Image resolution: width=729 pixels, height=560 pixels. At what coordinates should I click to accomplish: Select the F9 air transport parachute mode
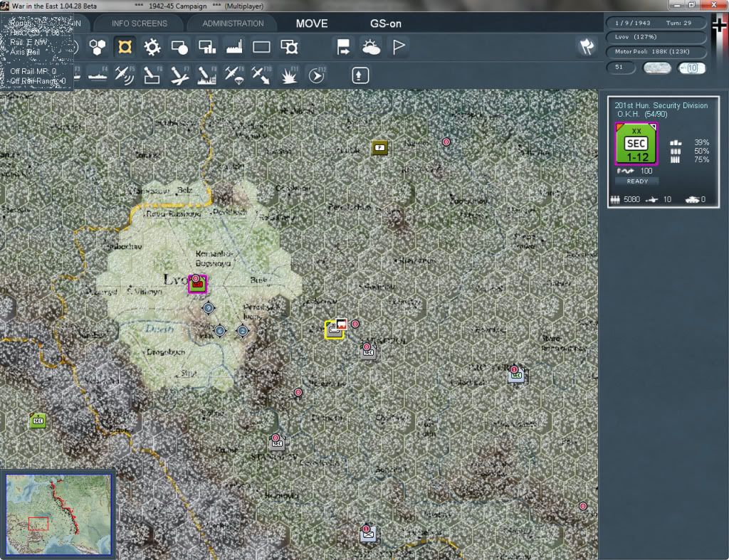pos(234,75)
